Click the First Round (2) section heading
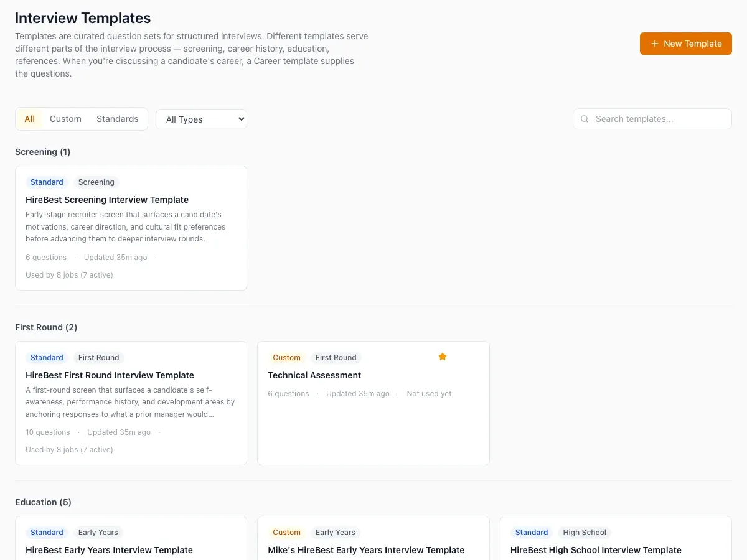Image resolution: width=747 pixels, height=560 pixels. [x=46, y=327]
